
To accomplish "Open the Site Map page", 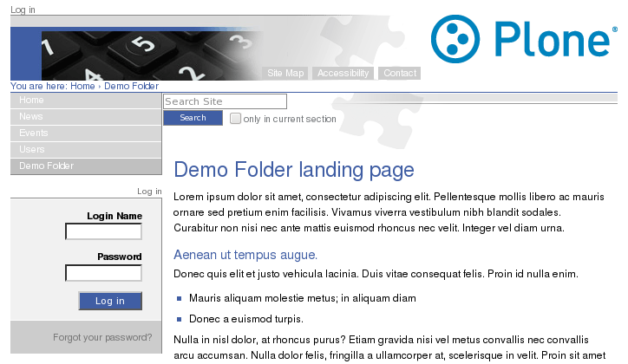I will pos(285,73).
